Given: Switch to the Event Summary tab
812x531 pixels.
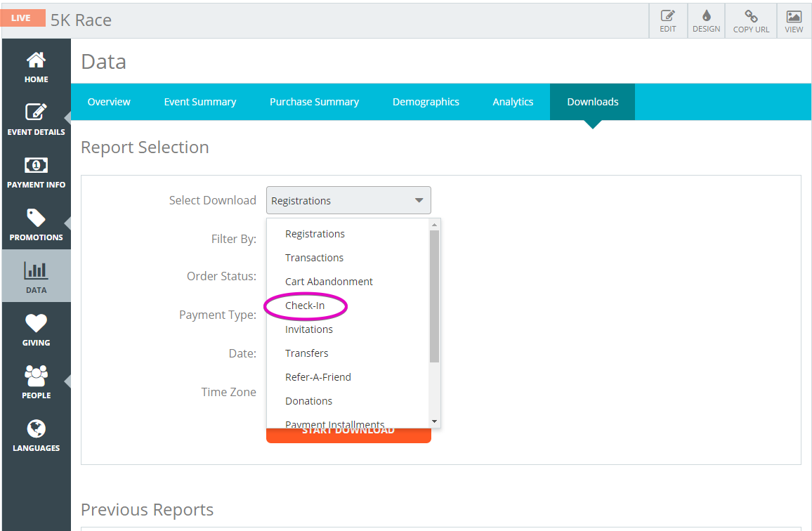Looking at the screenshot, I should (x=199, y=102).
